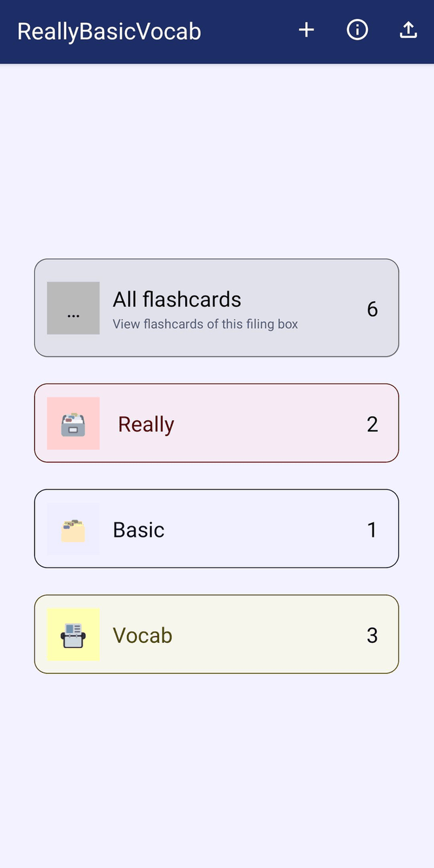Select the ReallyBasicVocab app title

[x=109, y=31]
